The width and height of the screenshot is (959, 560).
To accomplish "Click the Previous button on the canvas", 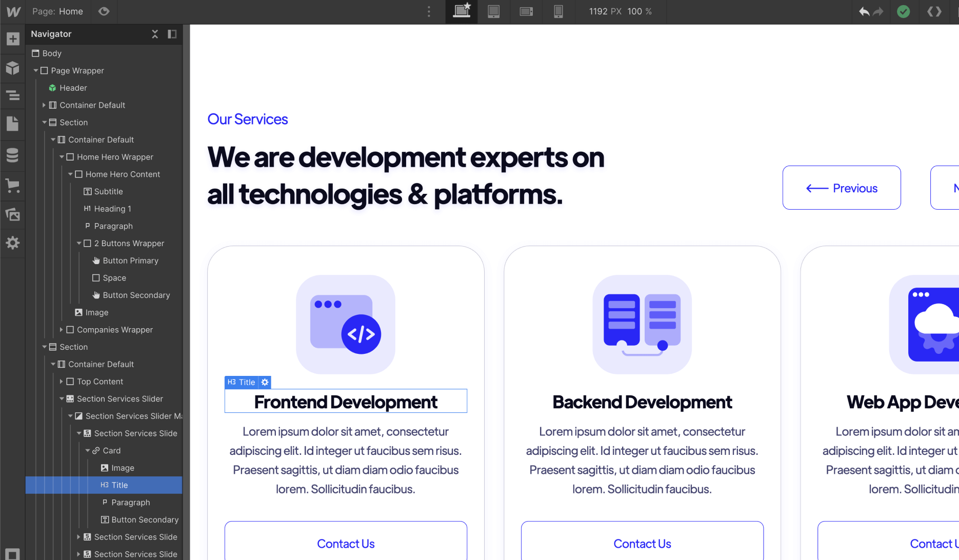I will 842,188.
